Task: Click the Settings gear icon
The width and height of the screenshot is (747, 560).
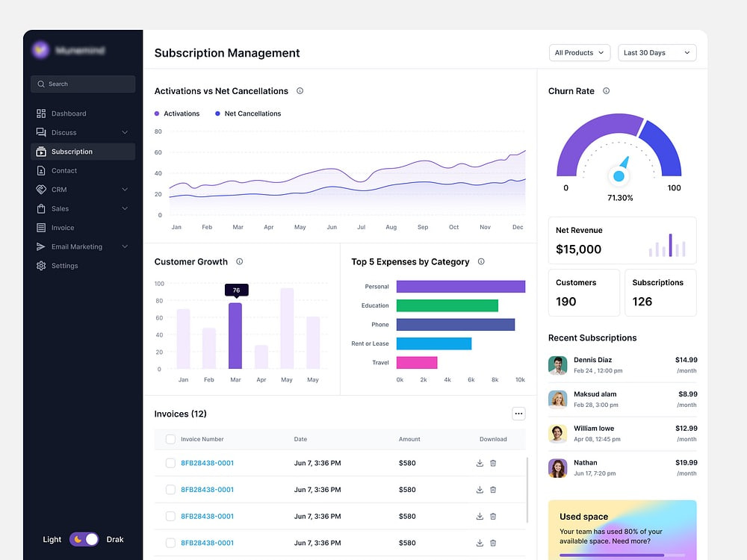Action: (41, 266)
